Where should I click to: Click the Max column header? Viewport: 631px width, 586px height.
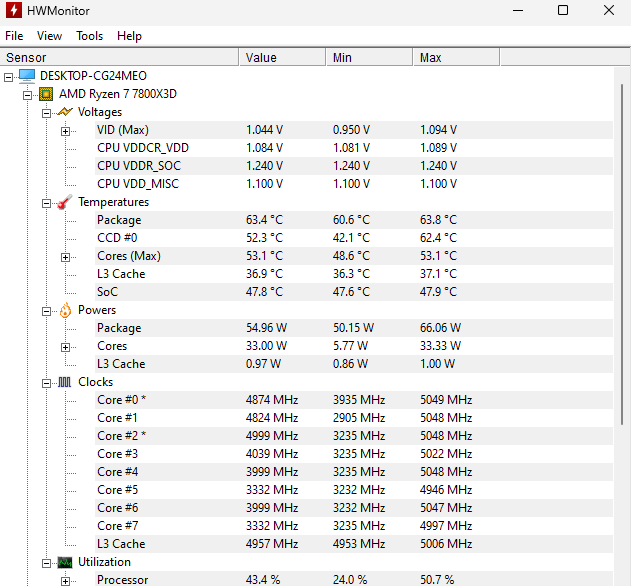tap(456, 57)
